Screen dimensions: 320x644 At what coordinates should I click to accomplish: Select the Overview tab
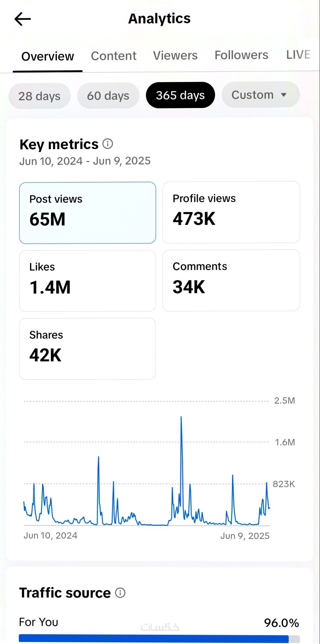point(48,56)
